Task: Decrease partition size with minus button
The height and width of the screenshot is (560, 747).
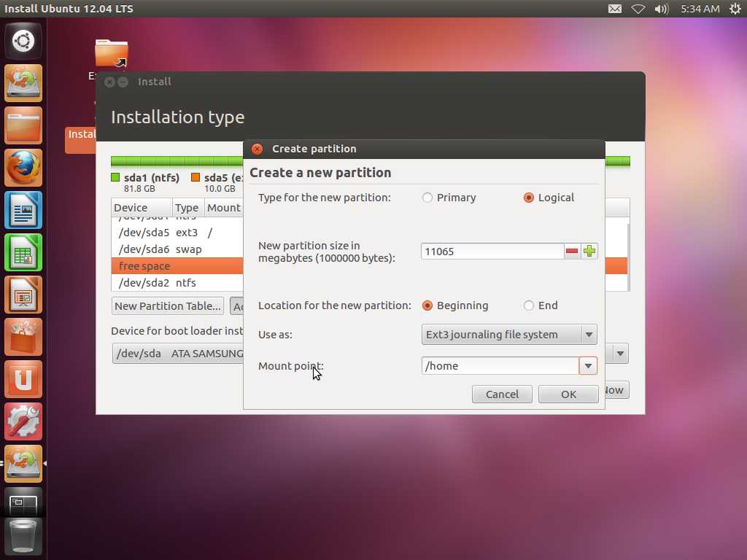Action: 572,251
